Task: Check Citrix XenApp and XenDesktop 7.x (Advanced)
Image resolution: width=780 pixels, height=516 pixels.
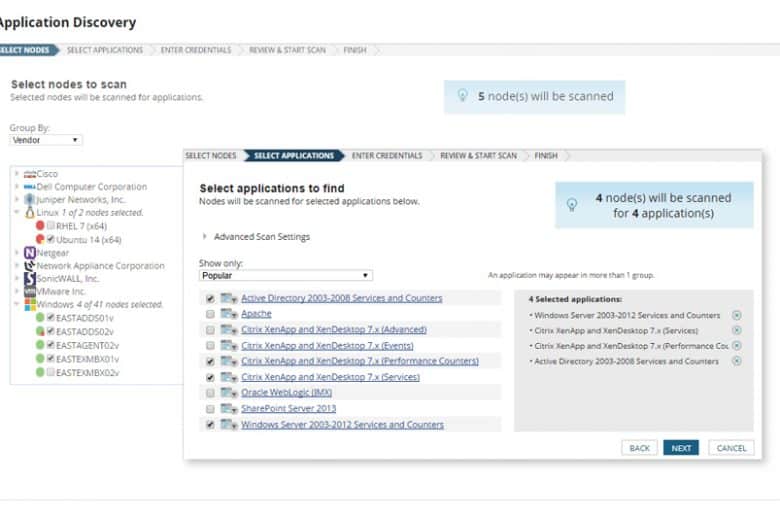Action: click(x=210, y=330)
